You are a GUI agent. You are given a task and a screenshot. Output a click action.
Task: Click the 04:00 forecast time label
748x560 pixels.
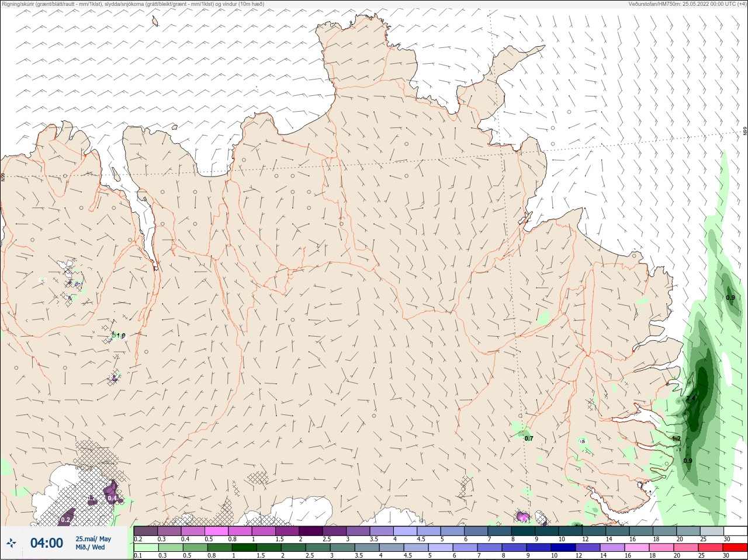pyautogui.click(x=47, y=543)
